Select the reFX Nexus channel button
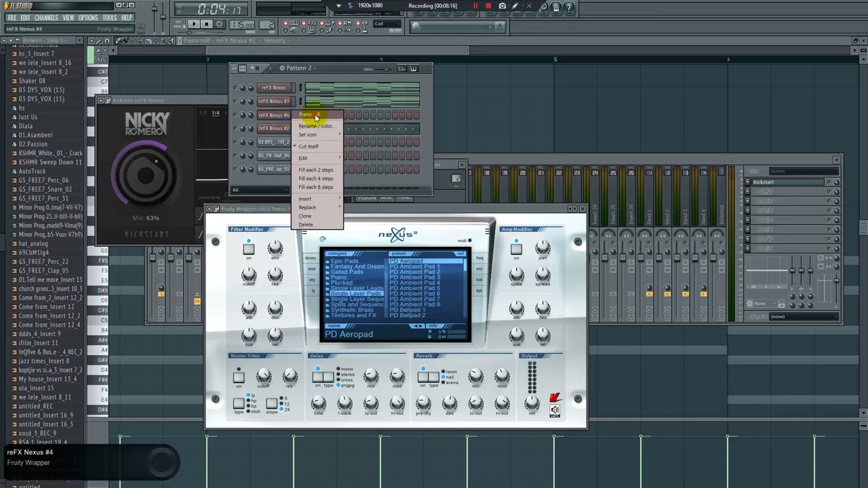Screen dimensions: 868x488 click(x=275, y=87)
